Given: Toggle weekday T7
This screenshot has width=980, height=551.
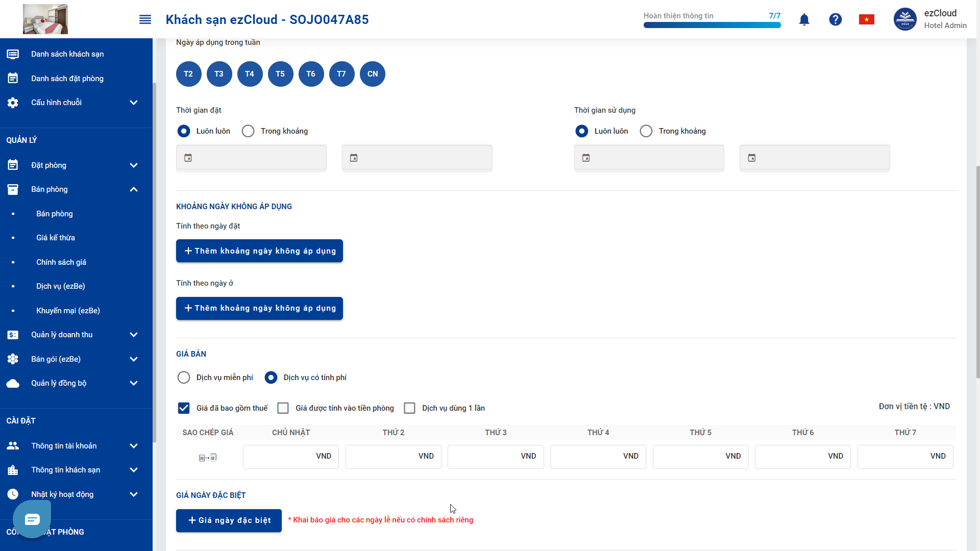Looking at the screenshot, I should [x=341, y=74].
